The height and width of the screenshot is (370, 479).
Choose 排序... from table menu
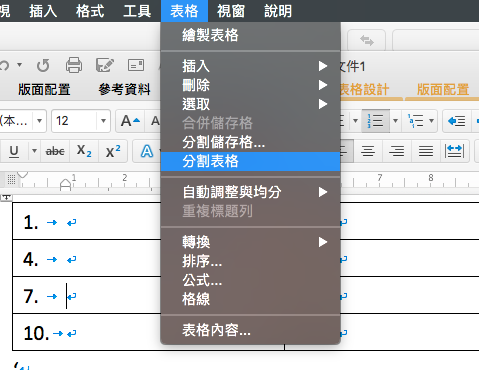(x=250, y=261)
